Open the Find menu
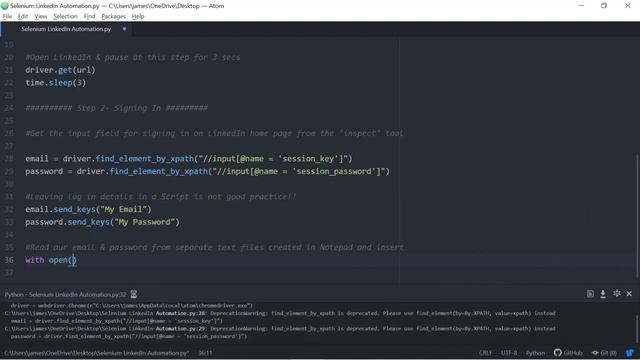This screenshot has width=640, height=360. [89, 16]
